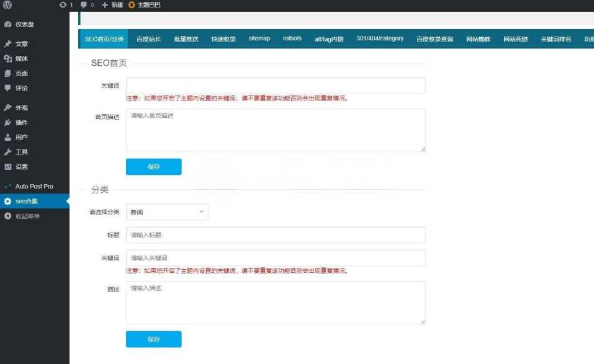Switch to the 百度站长 tab
The image size is (594, 364).
pos(148,38)
